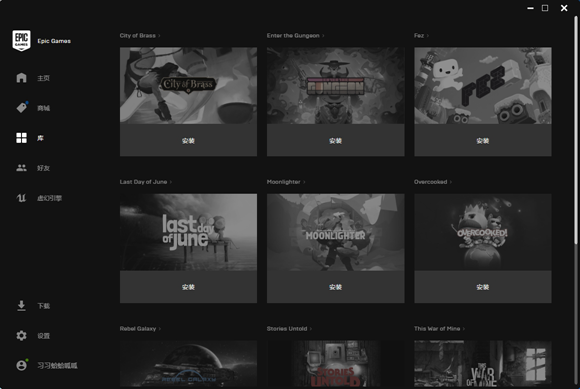Screen dimensions: 580x389
Task: Click the This War of Mine title link
Action: point(437,328)
